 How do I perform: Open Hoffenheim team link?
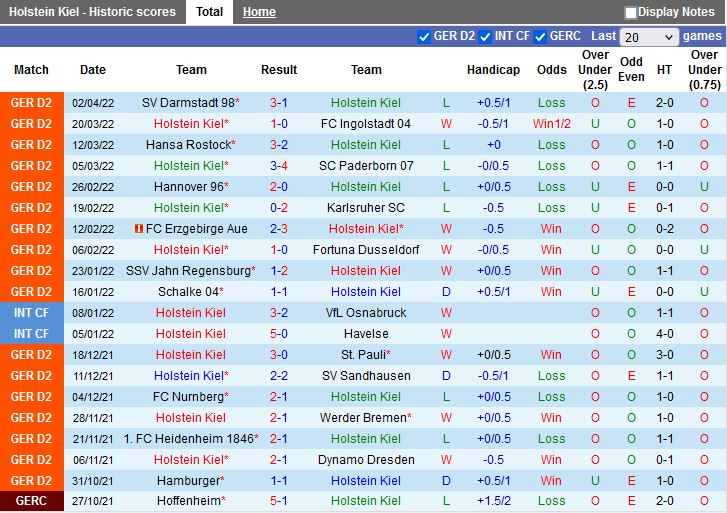[x=188, y=501]
